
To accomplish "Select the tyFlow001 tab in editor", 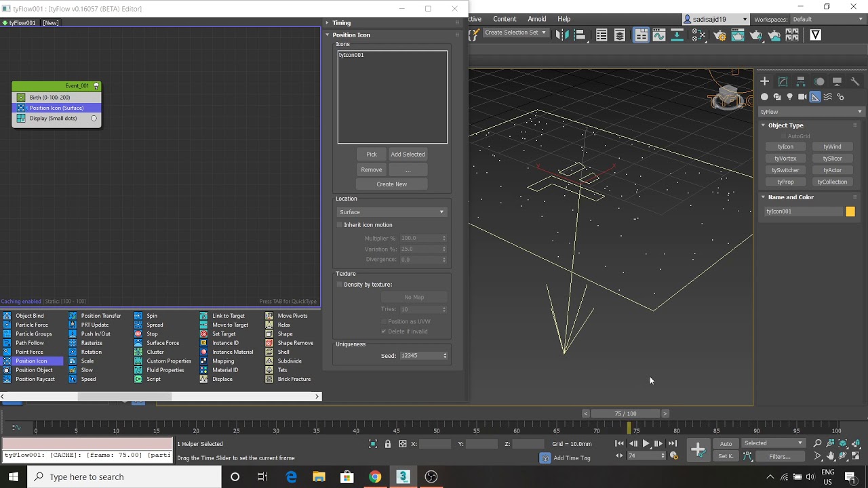I will pyautogui.click(x=20, y=22).
